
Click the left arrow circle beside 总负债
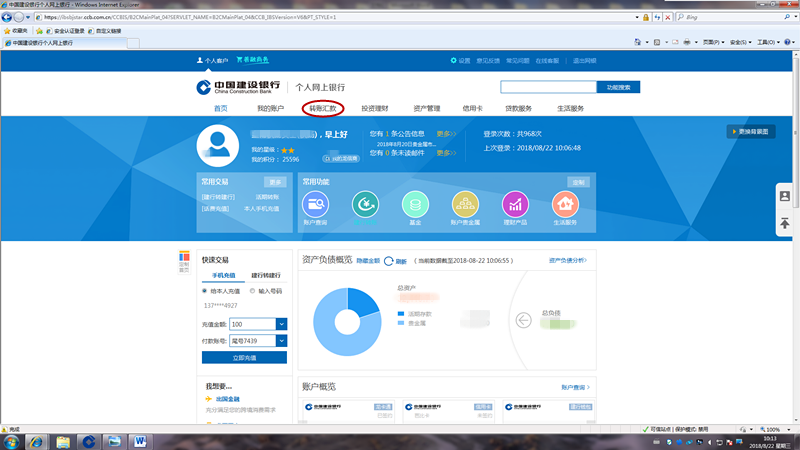coord(523,321)
